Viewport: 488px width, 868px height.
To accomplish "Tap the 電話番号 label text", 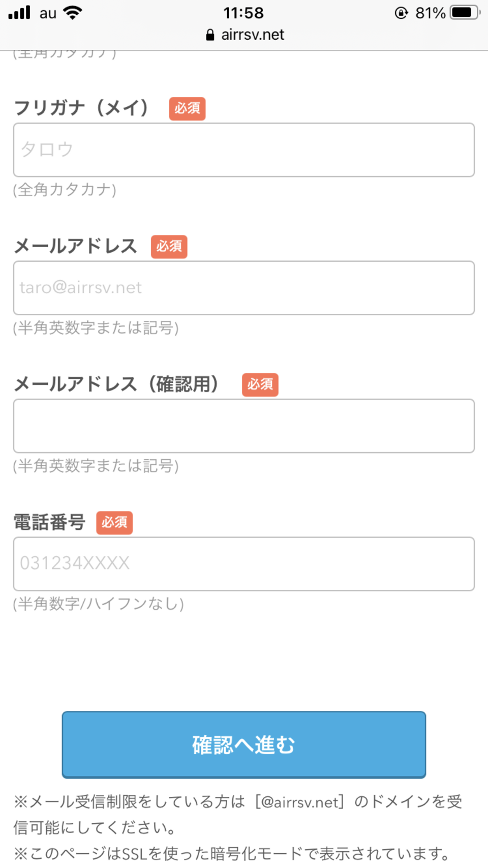I will pos(49,522).
